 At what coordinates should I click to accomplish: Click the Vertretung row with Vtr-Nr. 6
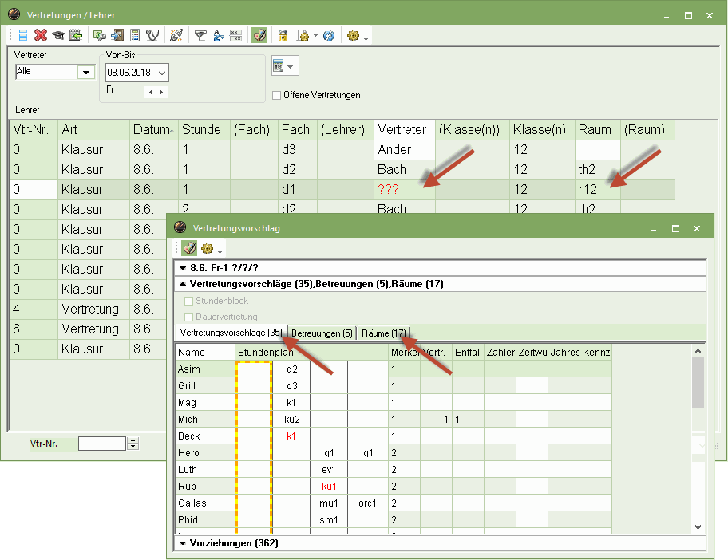[87, 329]
